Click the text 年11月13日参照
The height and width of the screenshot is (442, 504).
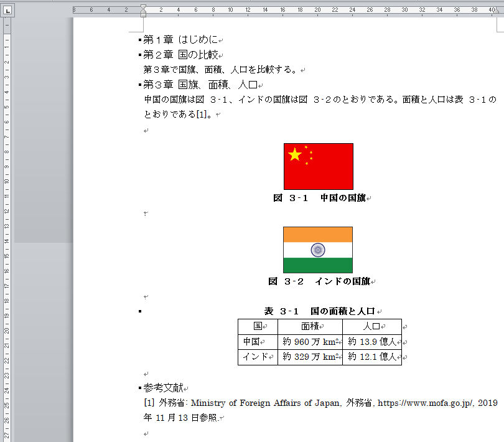pos(180,418)
